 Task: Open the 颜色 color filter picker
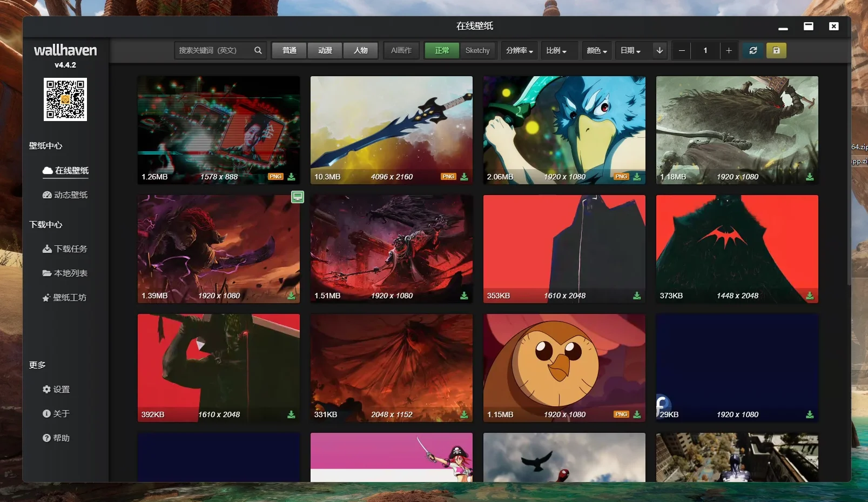[596, 50]
